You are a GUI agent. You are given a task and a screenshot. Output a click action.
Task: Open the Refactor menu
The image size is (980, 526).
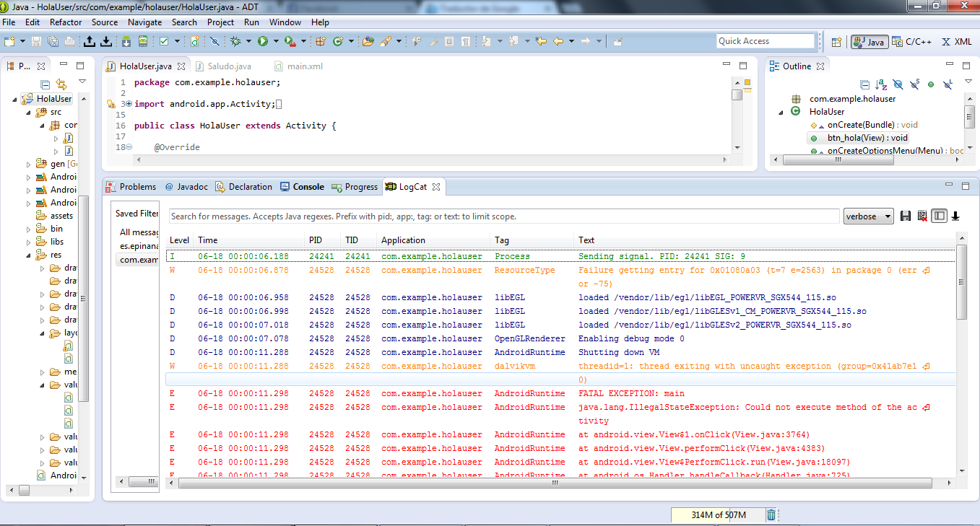[66, 22]
